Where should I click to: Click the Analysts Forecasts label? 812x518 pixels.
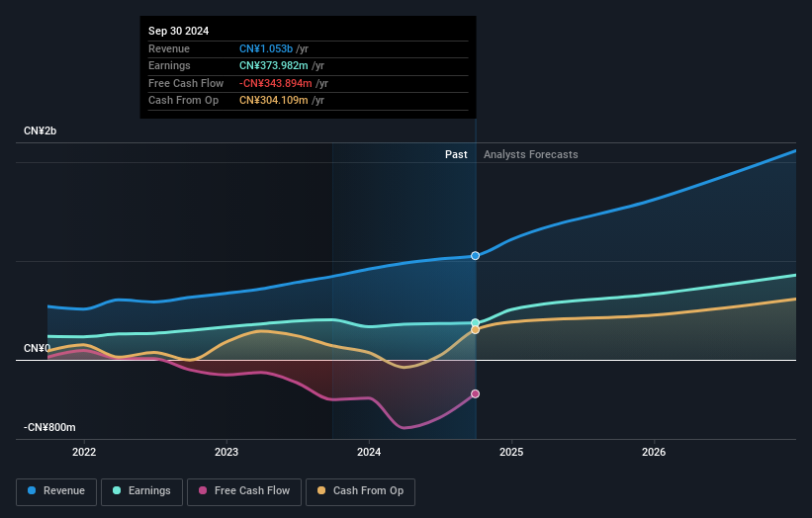[531, 154]
